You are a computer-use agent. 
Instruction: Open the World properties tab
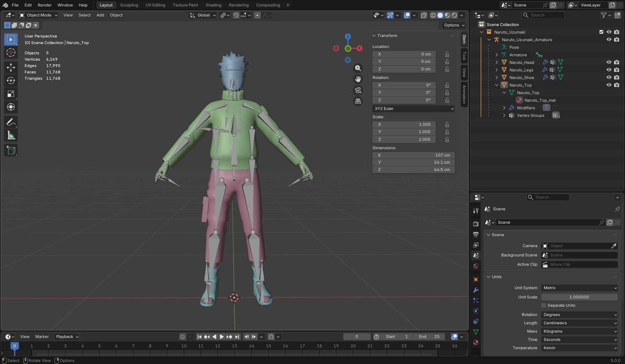476,266
